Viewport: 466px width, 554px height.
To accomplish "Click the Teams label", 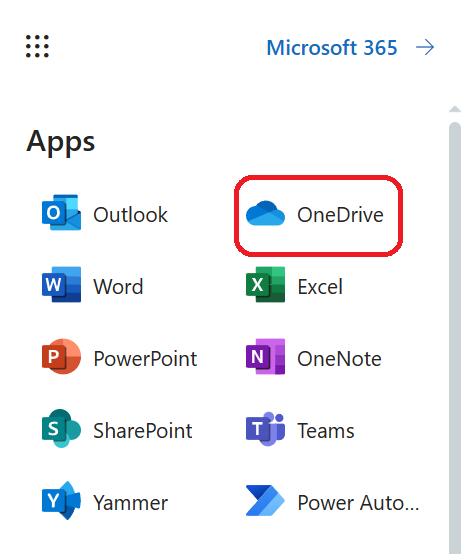I will 326,431.
